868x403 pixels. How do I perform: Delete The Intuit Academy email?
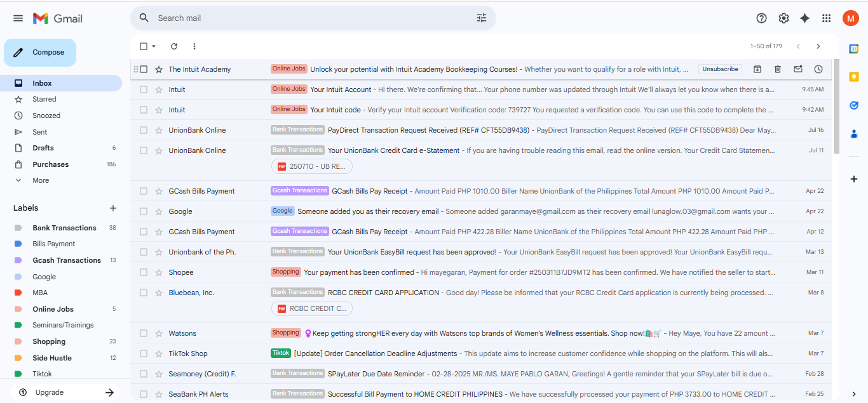(778, 69)
